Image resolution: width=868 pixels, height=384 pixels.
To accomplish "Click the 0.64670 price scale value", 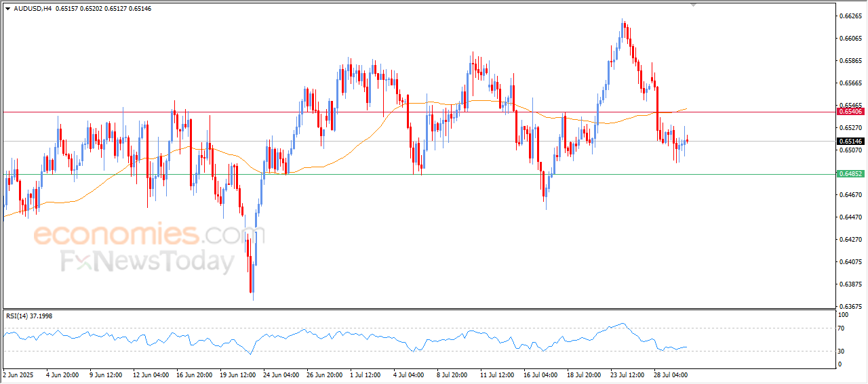I will pyautogui.click(x=850, y=194).
